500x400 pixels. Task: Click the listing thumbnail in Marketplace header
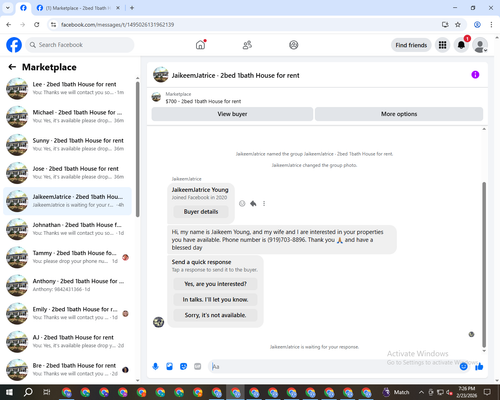click(156, 97)
